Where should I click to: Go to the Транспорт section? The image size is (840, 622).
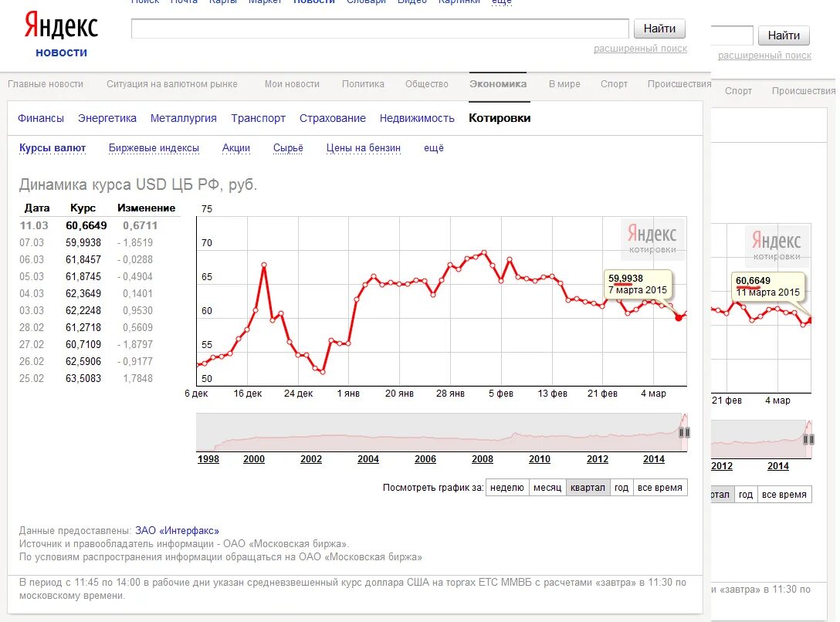258,118
